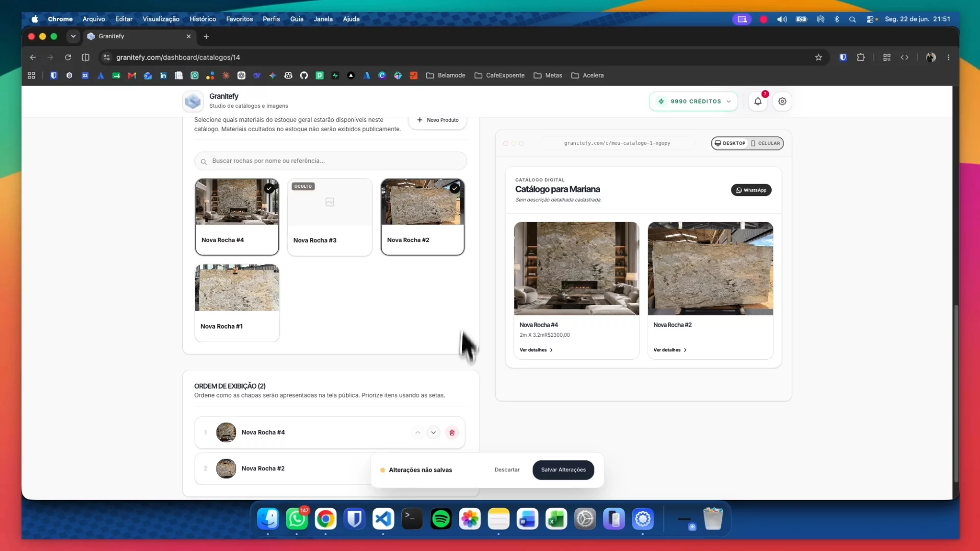Select the Granitefy browser tab
The height and width of the screenshot is (551, 980).
pyautogui.click(x=139, y=36)
